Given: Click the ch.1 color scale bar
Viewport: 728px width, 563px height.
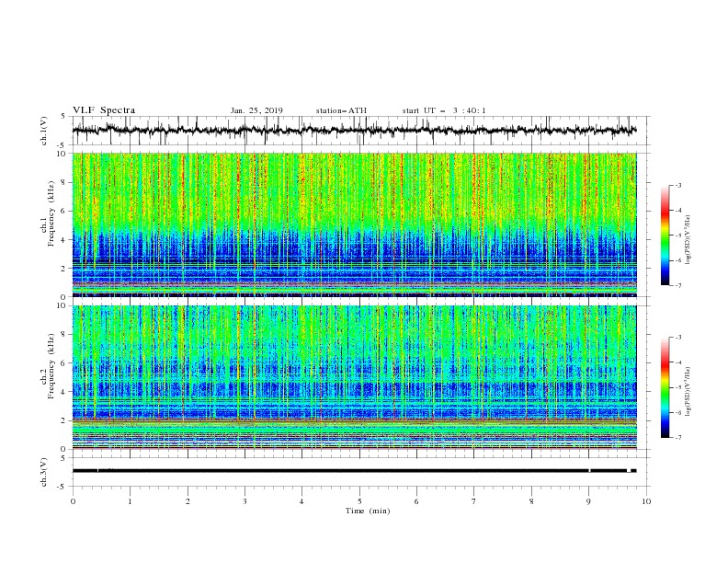Looking at the screenshot, I should [665, 236].
